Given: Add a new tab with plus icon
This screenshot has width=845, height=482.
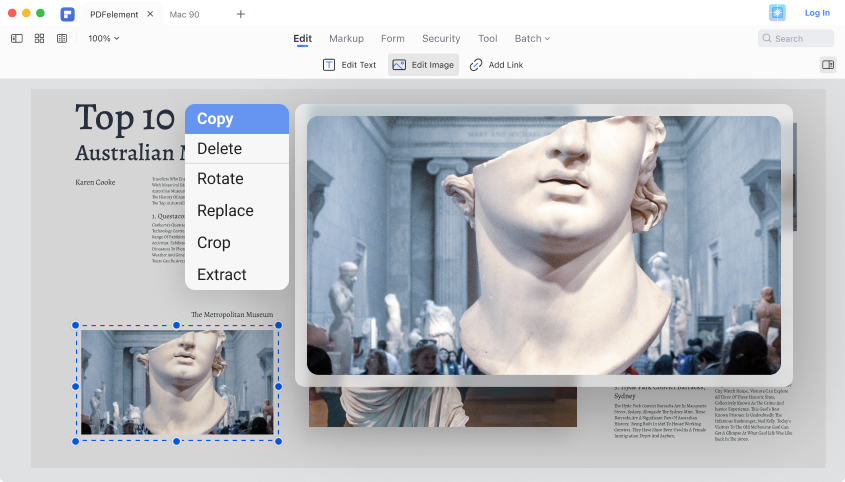Looking at the screenshot, I should 241,14.
